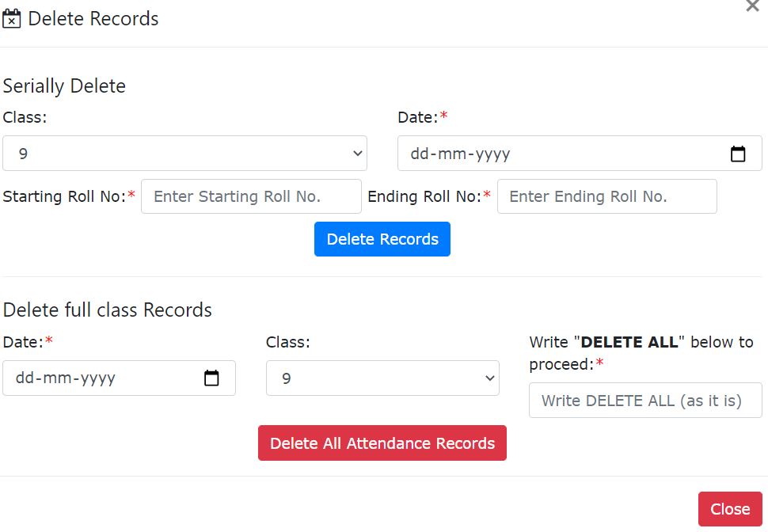Screen dimensions: 768x532
Task: Click the calendar-x icon beside the dialog title
Action: tap(12, 19)
